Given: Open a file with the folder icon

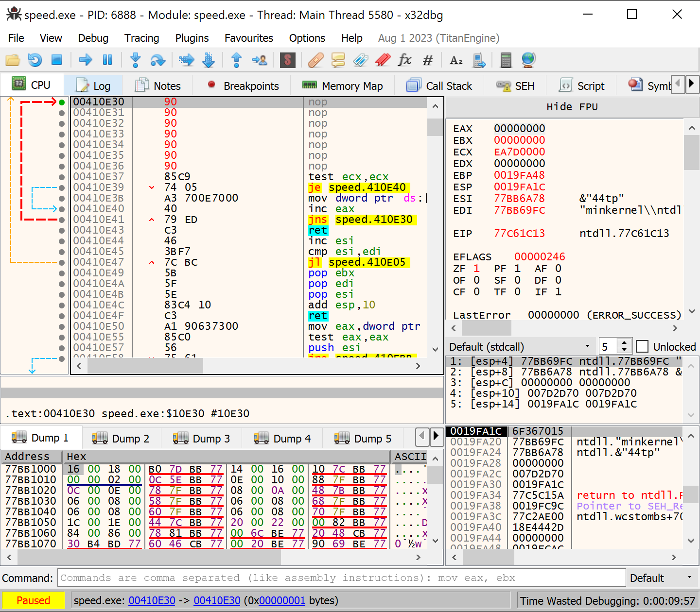Looking at the screenshot, I should (x=12, y=60).
